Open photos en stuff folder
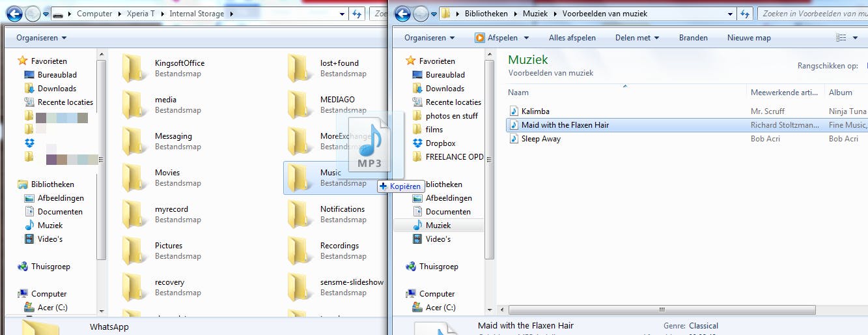This screenshot has width=868, height=335. pos(445,115)
